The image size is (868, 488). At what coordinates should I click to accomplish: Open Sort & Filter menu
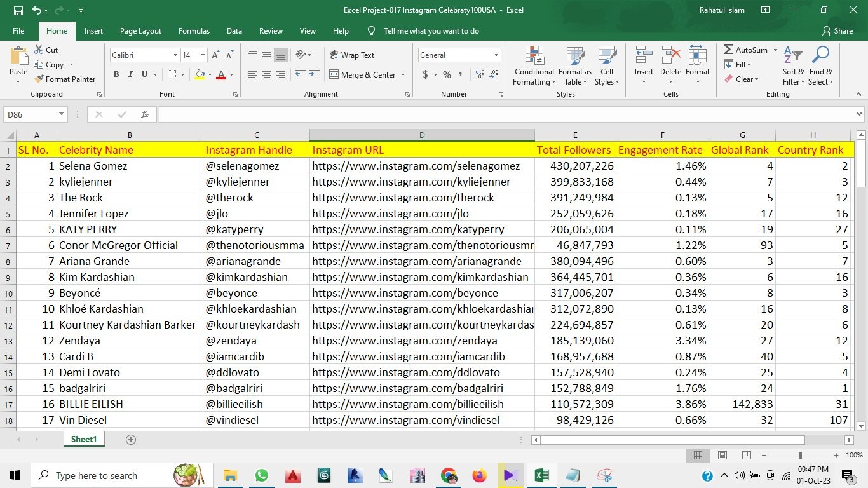(793, 65)
